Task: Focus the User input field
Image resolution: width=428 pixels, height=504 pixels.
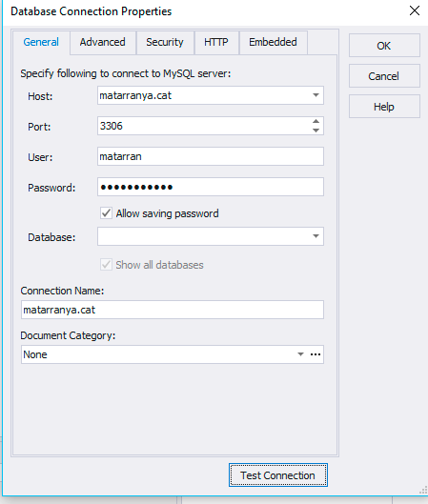Action: [211, 156]
